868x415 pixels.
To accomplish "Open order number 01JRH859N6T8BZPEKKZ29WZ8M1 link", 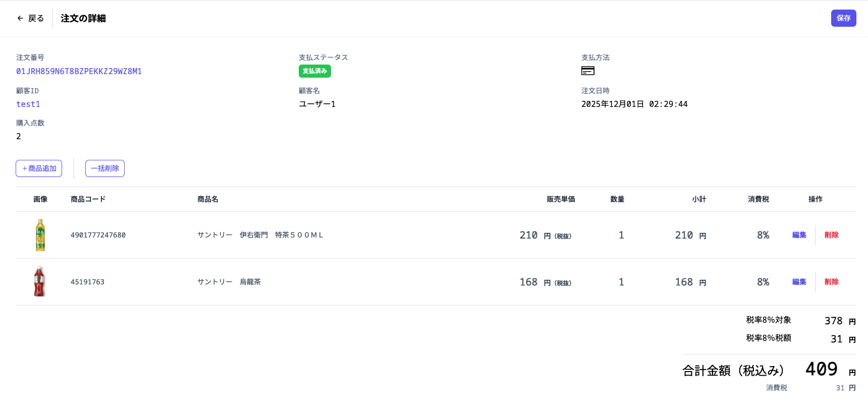I will point(79,72).
